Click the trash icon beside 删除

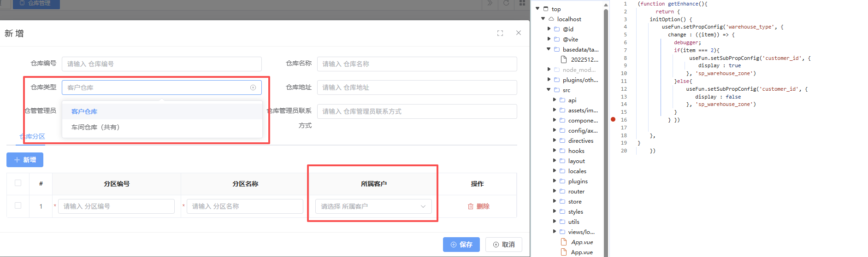471,206
